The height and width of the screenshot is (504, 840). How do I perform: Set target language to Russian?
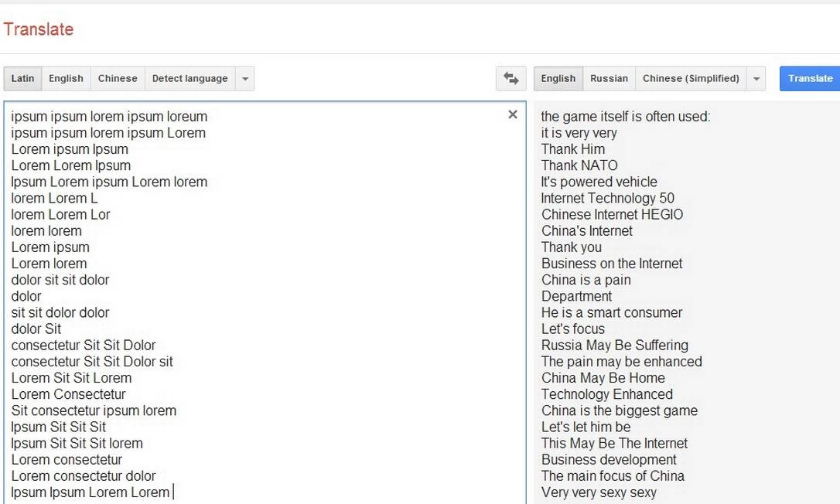coord(609,79)
